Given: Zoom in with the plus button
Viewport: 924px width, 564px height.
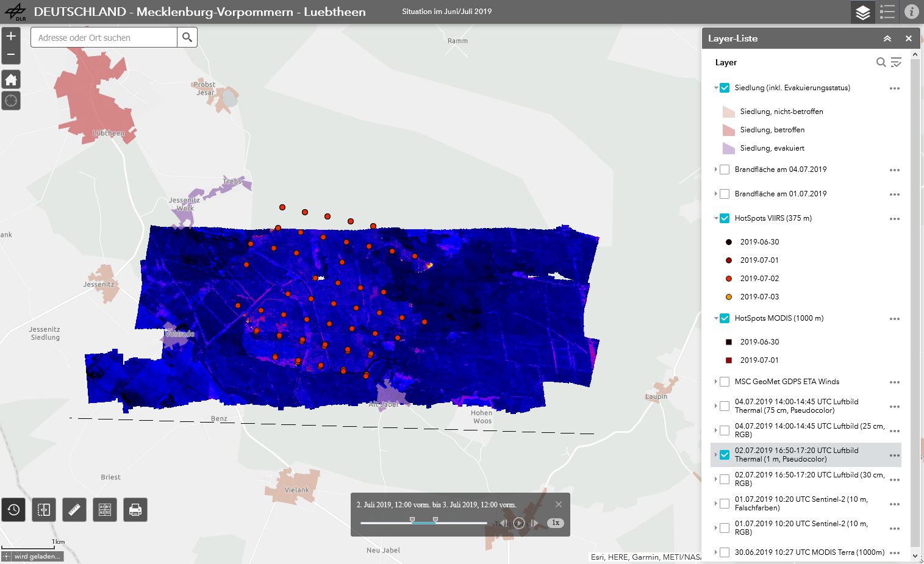Looking at the screenshot, I should [11, 36].
